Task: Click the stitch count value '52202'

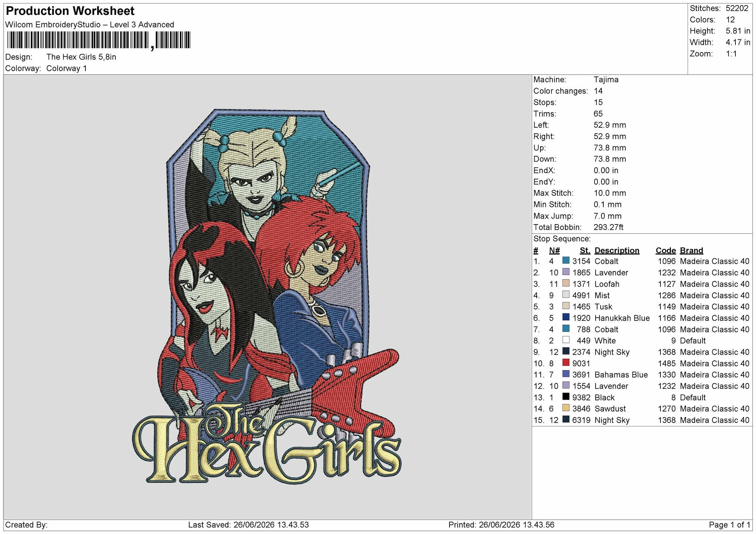Action: 737,8
